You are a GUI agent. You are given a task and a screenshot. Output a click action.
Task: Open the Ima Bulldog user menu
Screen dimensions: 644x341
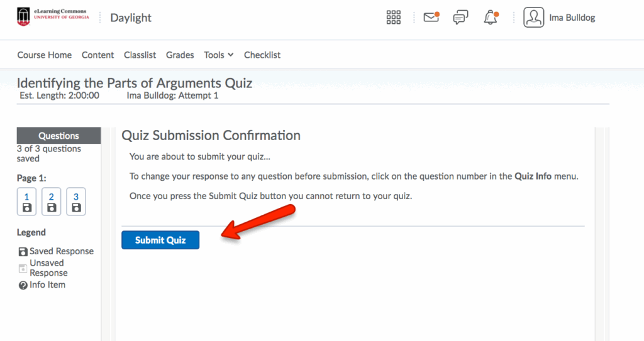[572, 18]
